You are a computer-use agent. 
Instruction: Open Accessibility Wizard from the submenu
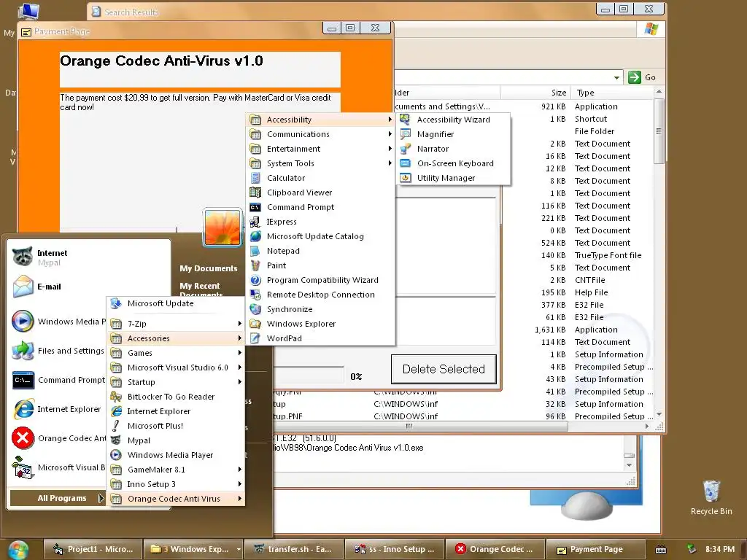tap(452, 120)
